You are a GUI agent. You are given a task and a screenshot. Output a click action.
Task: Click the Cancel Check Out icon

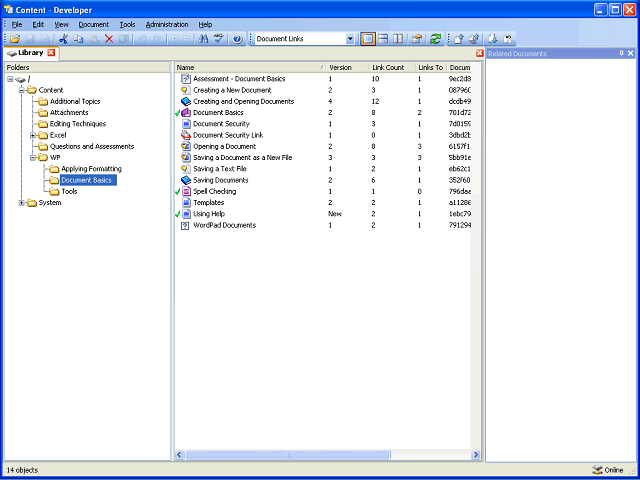click(507, 39)
